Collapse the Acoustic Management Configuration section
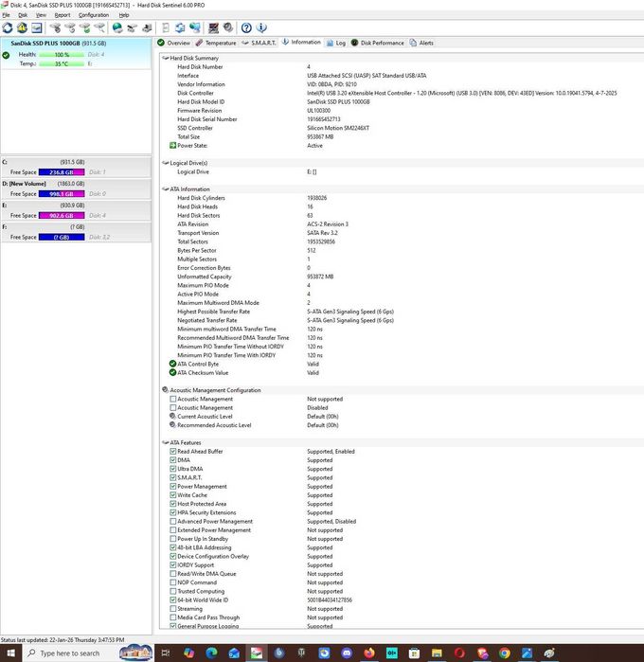Image resolution: width=644 pixels, height=662 pixels. [165, 389]
